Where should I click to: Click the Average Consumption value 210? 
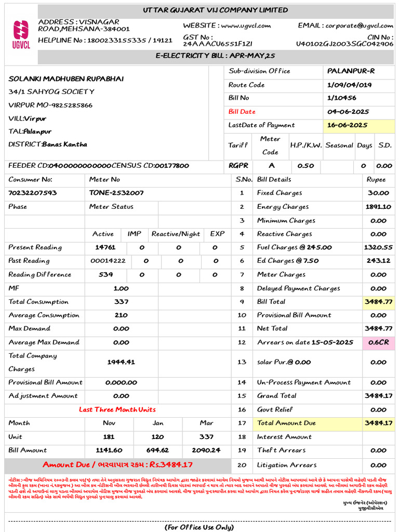(x=121, y=315)
